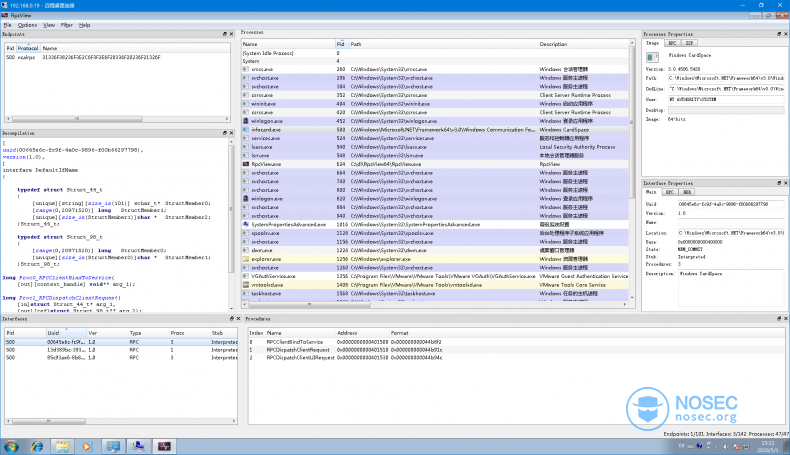Screen dimensions: 790x455
Task: Open the Help menu
Action: pos(85,25)
